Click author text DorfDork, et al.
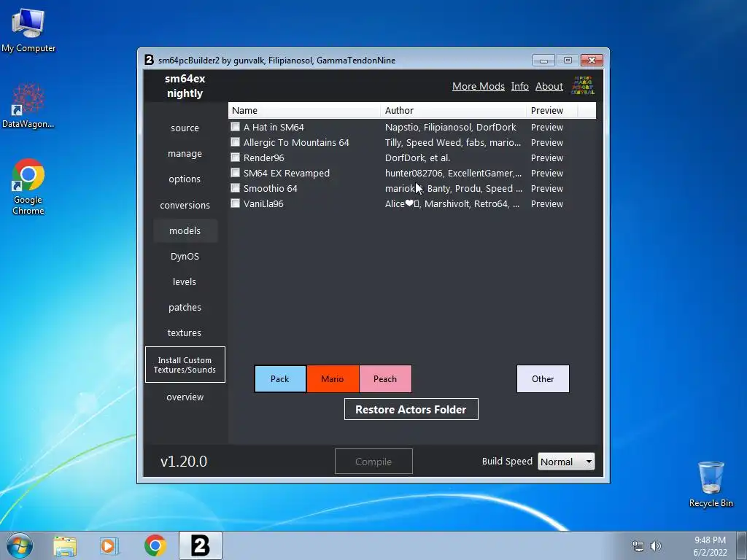 point(417,157)
